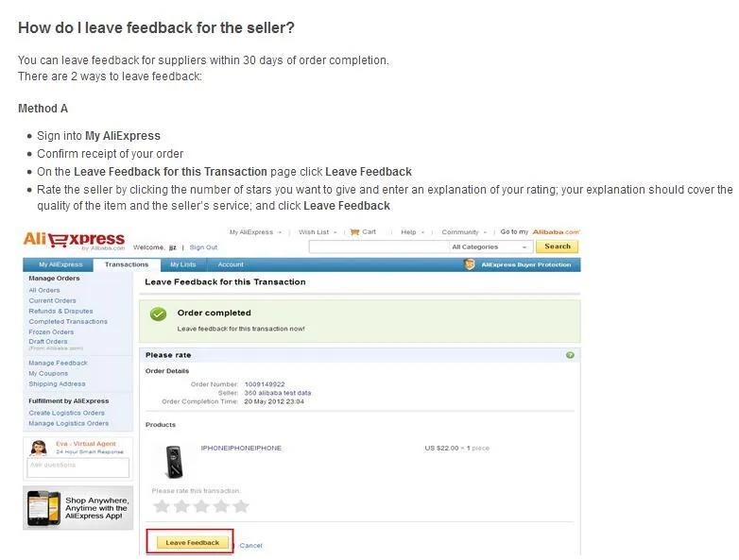Click the Buyer Protection shield icon
The height and width of the screenshot is (560, 739).
pos(470,264)
